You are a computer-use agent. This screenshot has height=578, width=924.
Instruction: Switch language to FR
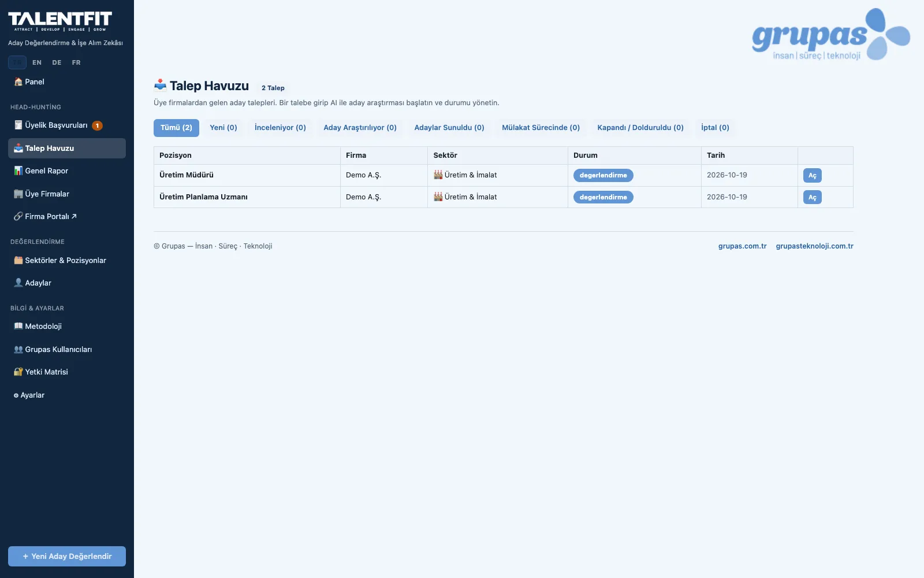coord(76,62)
